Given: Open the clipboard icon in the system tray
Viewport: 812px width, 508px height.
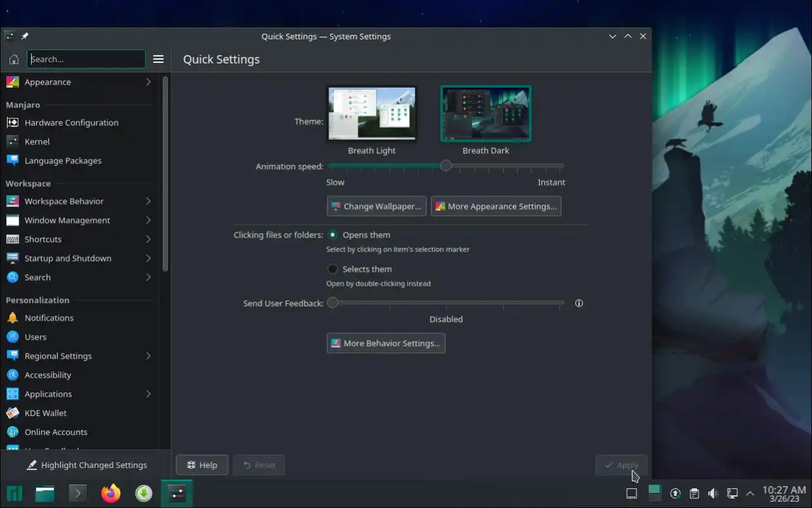Looking at the screenshot, I should pyautogui.click(x=695, y=493).
